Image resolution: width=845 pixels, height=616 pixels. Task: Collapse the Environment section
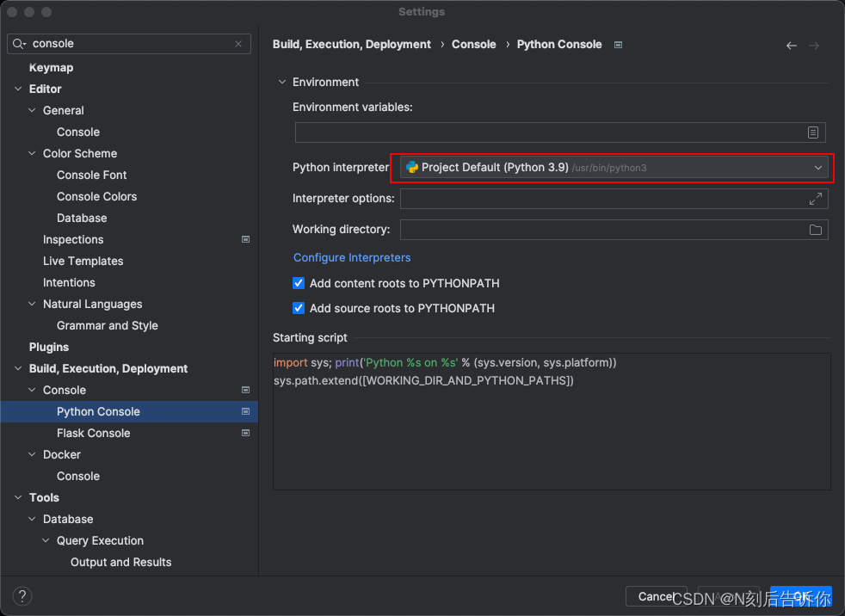click(282, 82)
